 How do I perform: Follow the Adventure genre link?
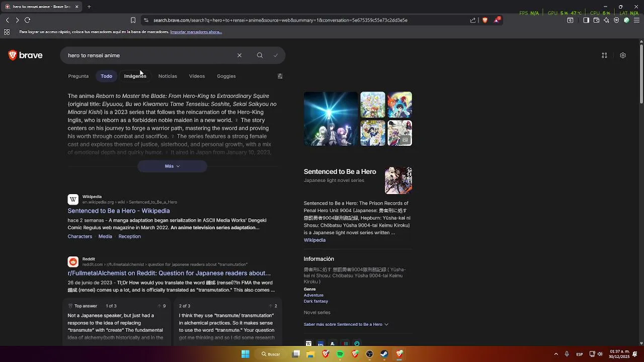[313, 295]
